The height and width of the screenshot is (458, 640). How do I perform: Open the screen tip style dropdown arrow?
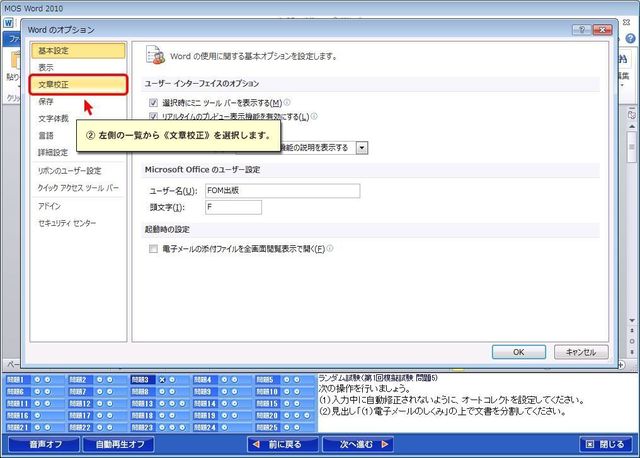(362, 148)
